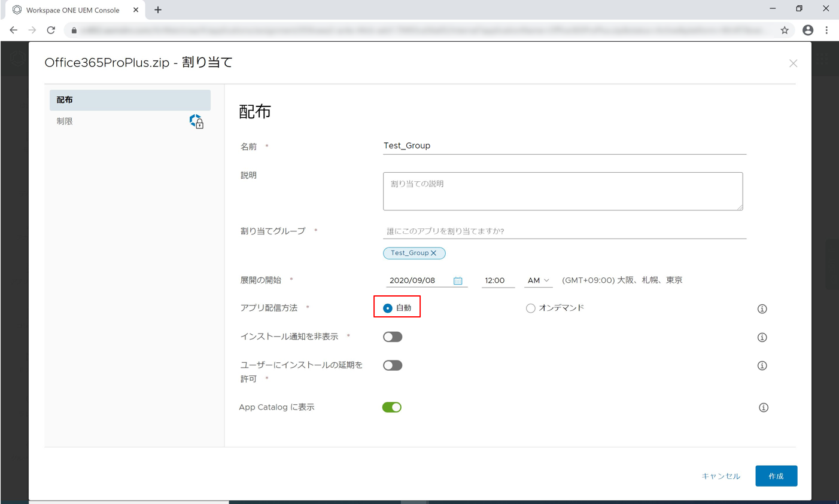839x504 pixels.
Task: Open the Chrome three-dot menu
Action: [826, 30]
